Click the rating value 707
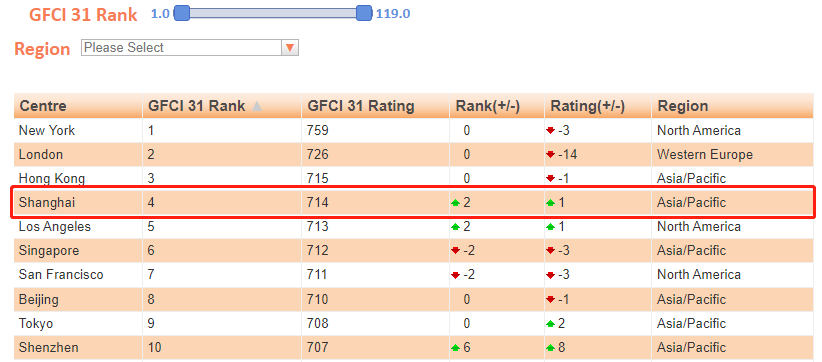The width and height of the screenshot is (822, 362). click(x=318, y=347)
